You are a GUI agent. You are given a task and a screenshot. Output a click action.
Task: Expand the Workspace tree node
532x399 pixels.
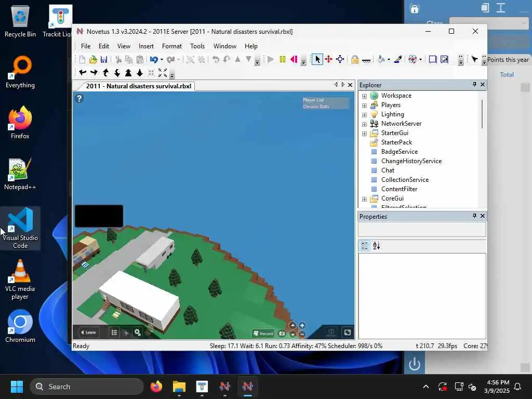pyautogui.click(x=364, y=96)
